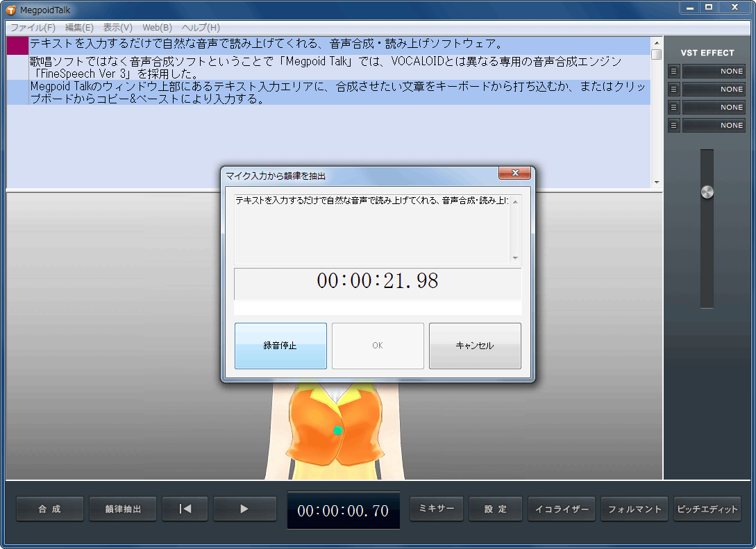
Task: Open the フォルマント formant button
Action: coord(635,509)
